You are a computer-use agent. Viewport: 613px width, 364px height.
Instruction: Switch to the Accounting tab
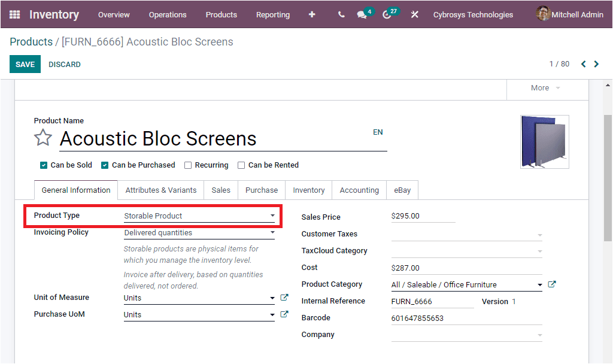(359, 190)
